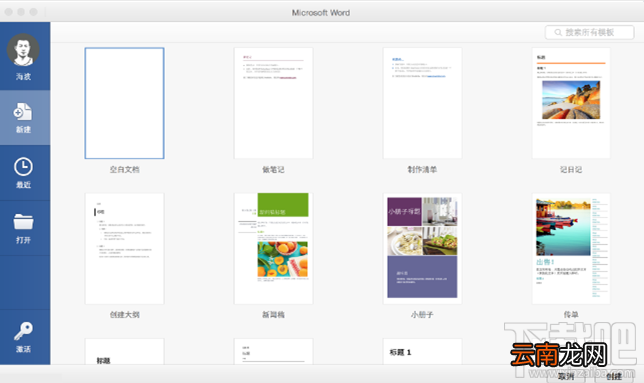This screenshot has width=644, height=383.
Task: Open the 最近 (Recent) clock icon
Action: [23, 167]
